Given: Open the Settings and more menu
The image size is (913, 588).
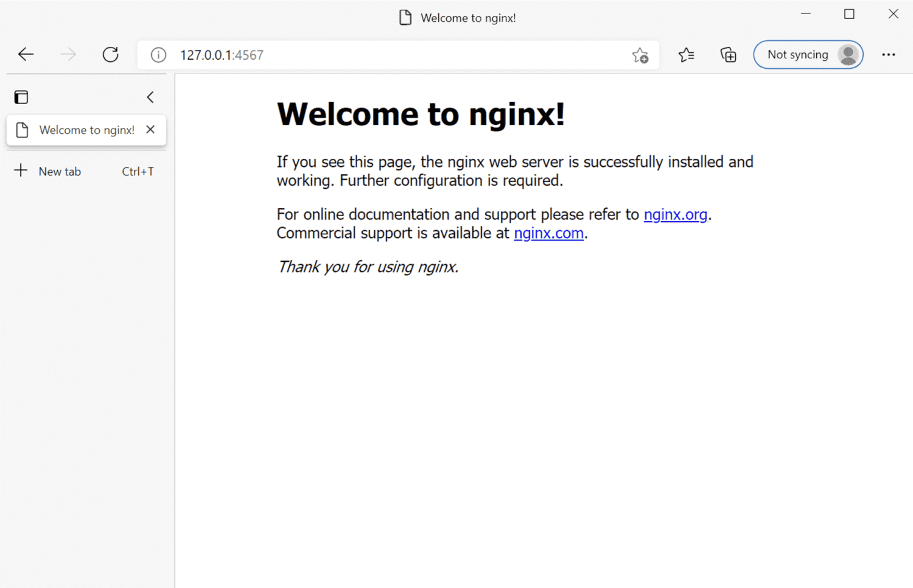Looking at the screenshot, I should click(x=888, y=55).
